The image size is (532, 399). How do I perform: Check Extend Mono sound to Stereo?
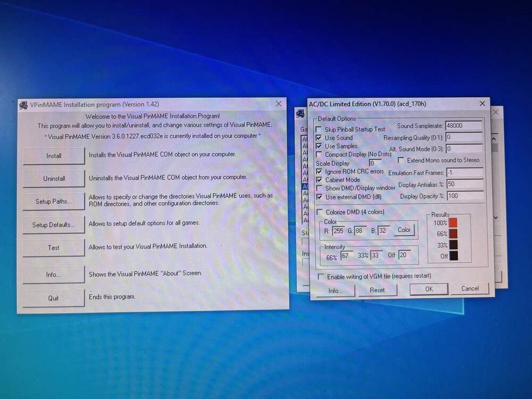(401, 160)
